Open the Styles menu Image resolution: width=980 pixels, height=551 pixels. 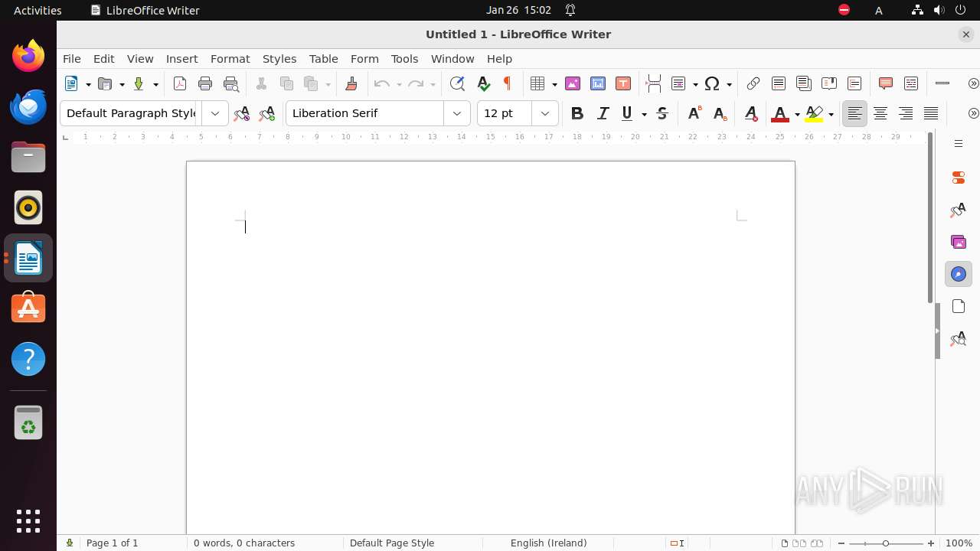click(x=279, y=59)
